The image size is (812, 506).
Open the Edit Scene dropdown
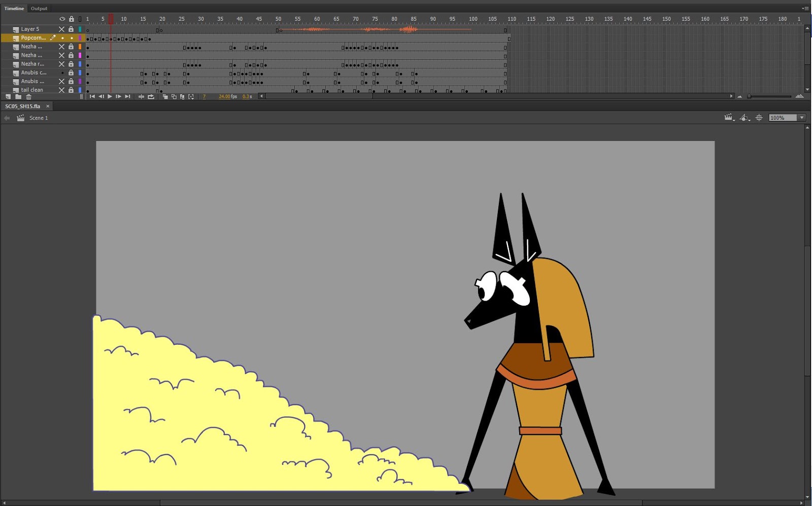tap(730, 118)
